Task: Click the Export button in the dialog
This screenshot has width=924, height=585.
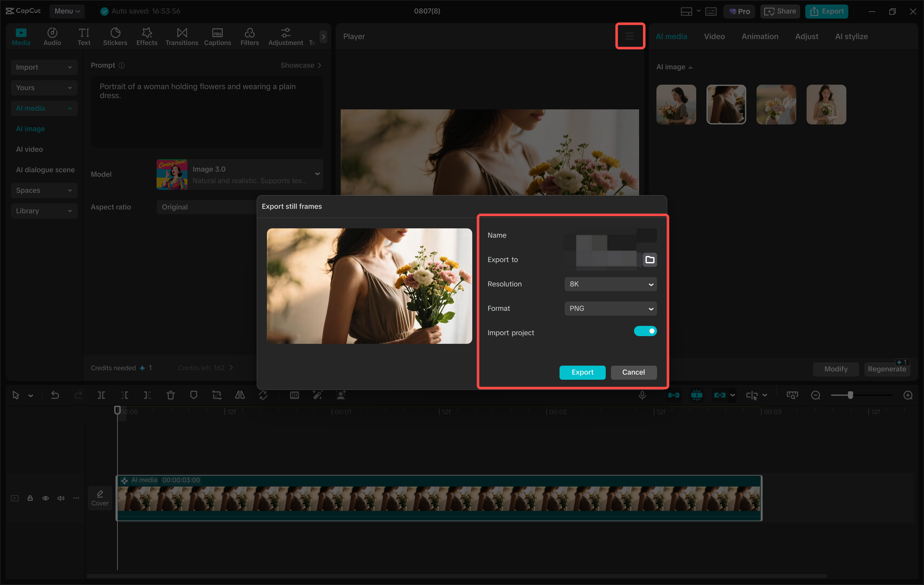Action: pos(582,372)
